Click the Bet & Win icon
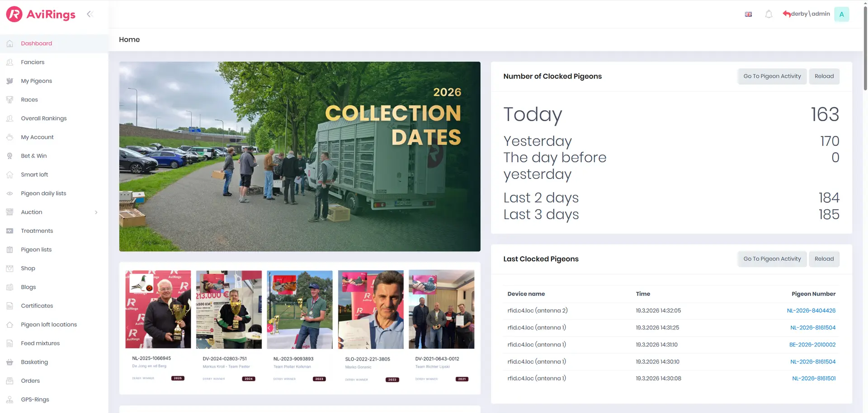Viewport: 868px width, 413px height. click(x=10, y=156)
